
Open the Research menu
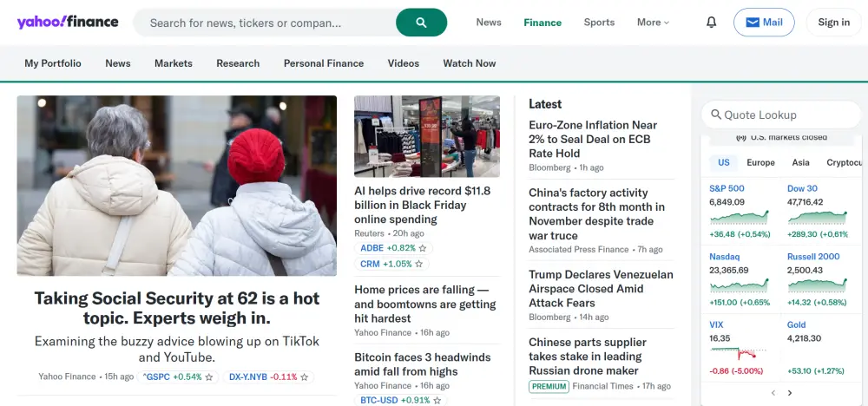tap(238, 63)
